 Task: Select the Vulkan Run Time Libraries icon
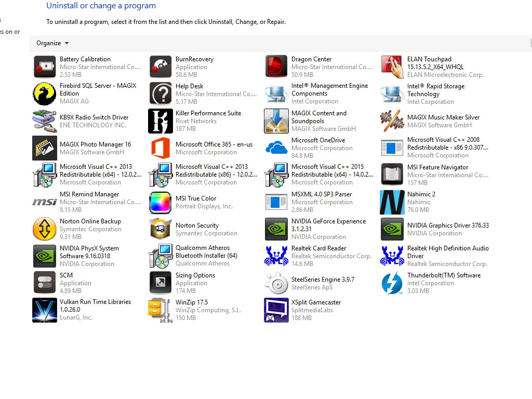point(45,310)
